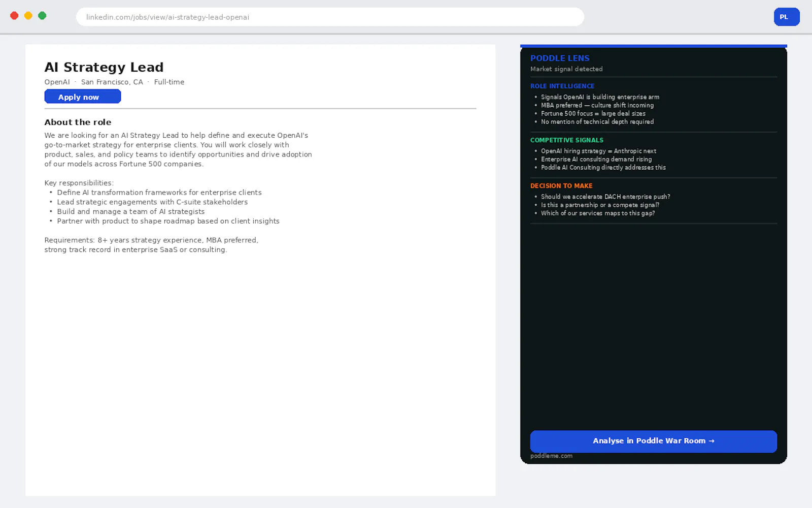
Task: Click the OpenAI company name
Action: click(57, 82)
